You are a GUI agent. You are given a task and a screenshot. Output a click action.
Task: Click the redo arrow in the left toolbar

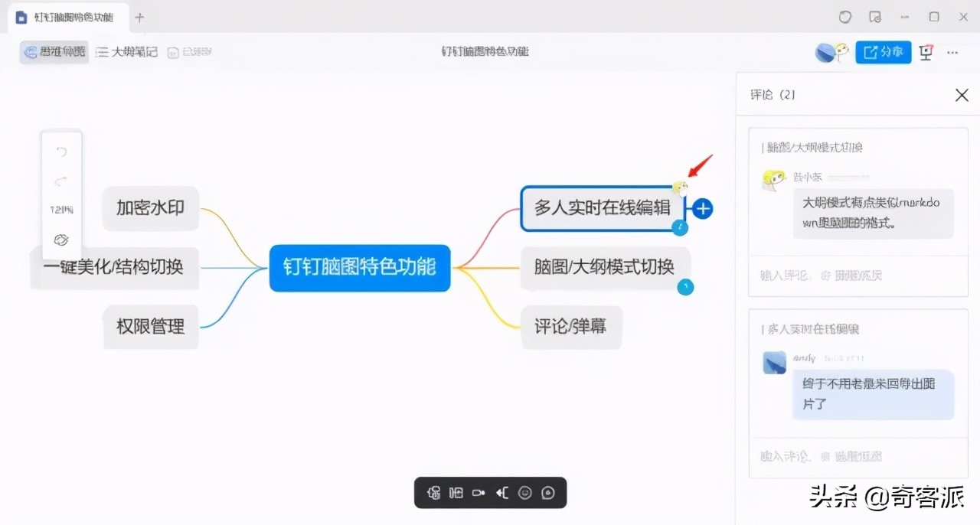point(62,181)
